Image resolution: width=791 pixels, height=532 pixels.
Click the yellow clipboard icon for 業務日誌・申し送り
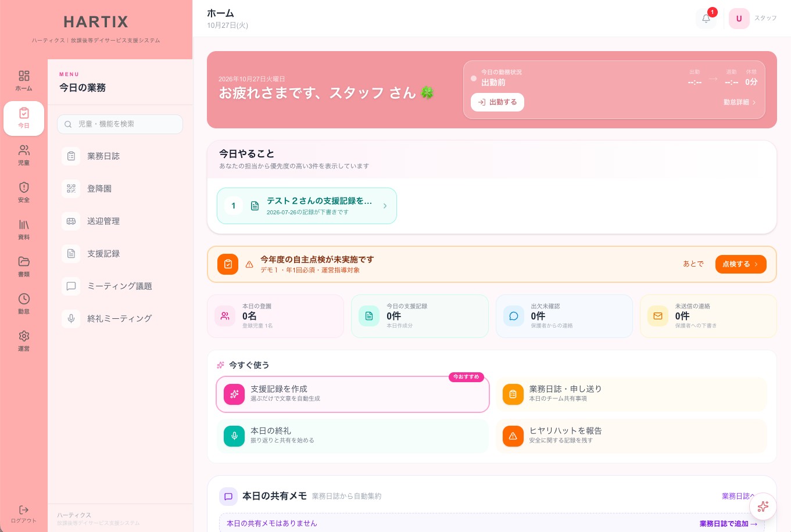(x=513, y=394)
